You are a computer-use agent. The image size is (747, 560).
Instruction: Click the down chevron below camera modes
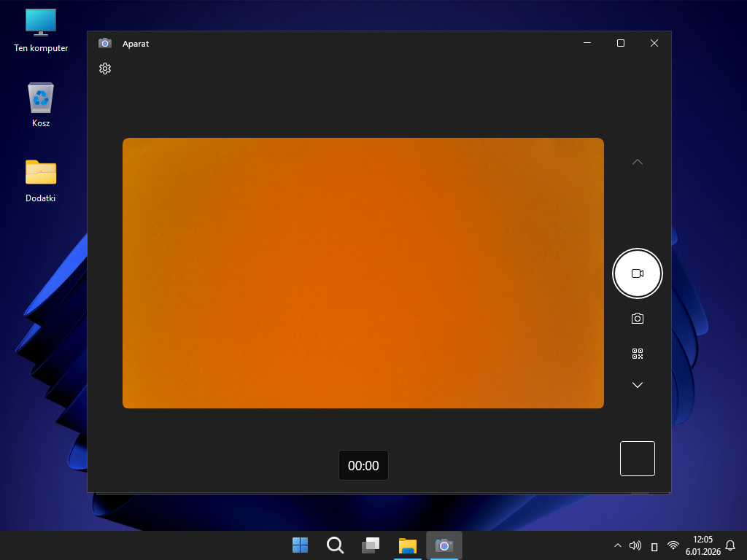(637, 385)
